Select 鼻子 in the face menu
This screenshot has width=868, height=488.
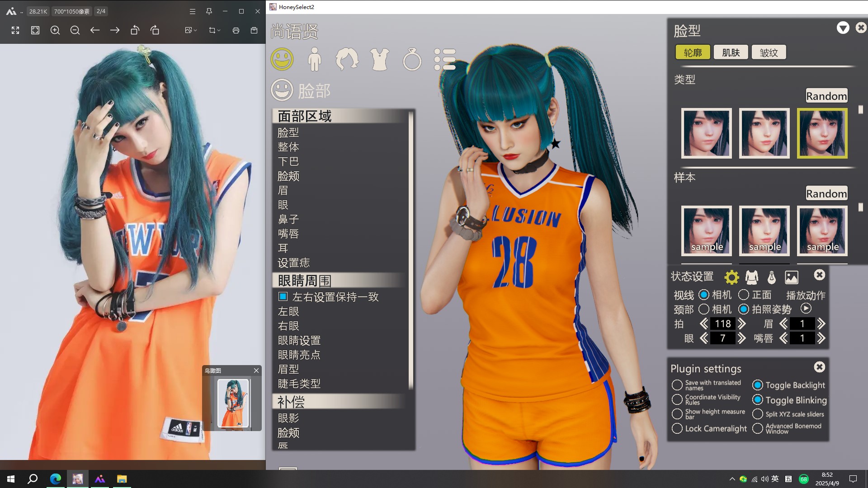[x=288, y=219]
